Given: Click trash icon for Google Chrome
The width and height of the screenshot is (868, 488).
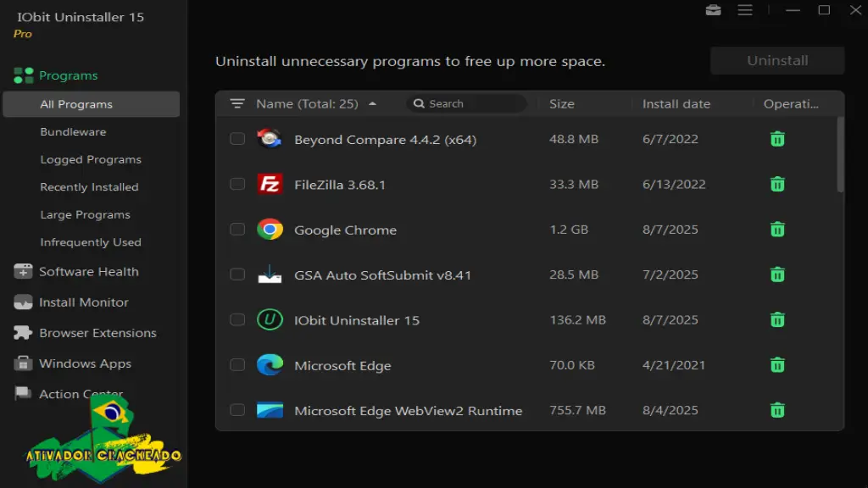Looking at the screenshot, I should click(x=777, y=229).
